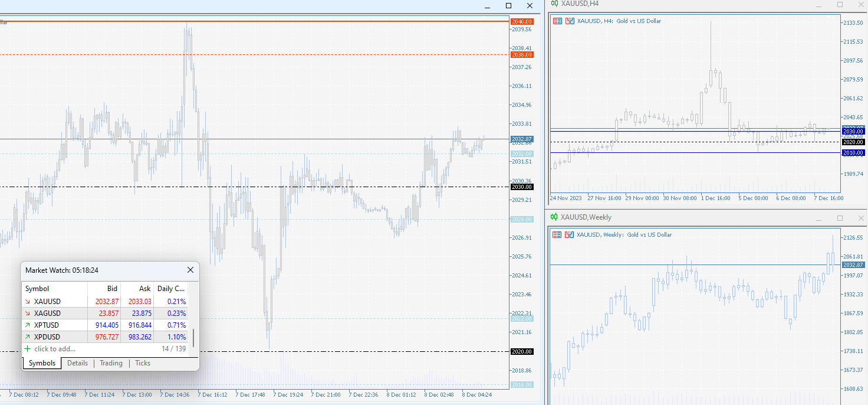Image resolution: width=868 pixels, height=405 pixels.
Task: Select the XPTUSD row in Market Watch
Action: (105, 325)
